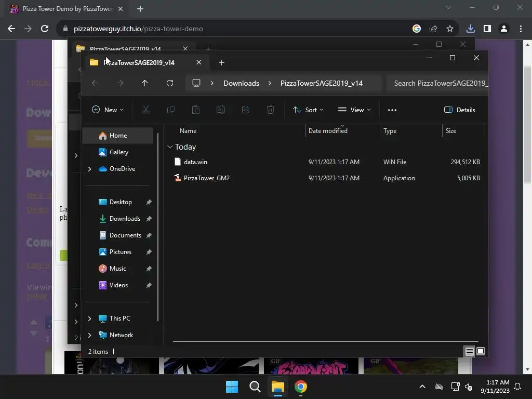Image resolution: width=532 pixels, height=399 pixels.
Task: Open the View dropdown menu
Action: point(354,110)
